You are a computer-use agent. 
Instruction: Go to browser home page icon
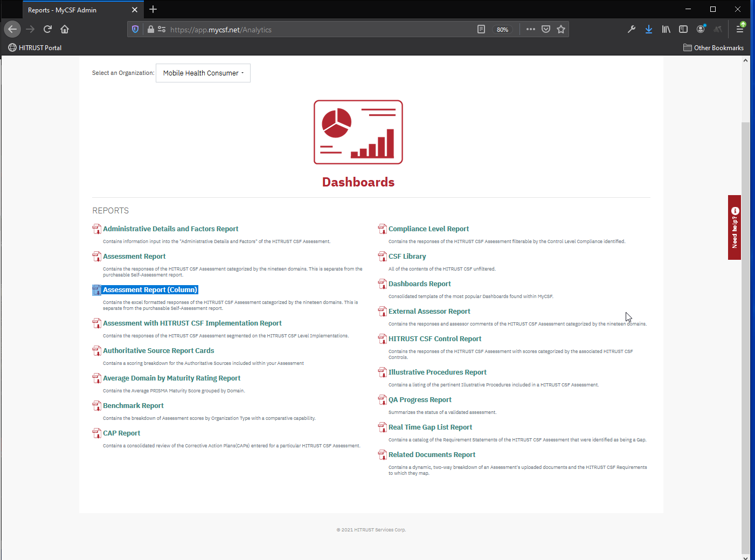pyautogui.click(x=65, y=29)
